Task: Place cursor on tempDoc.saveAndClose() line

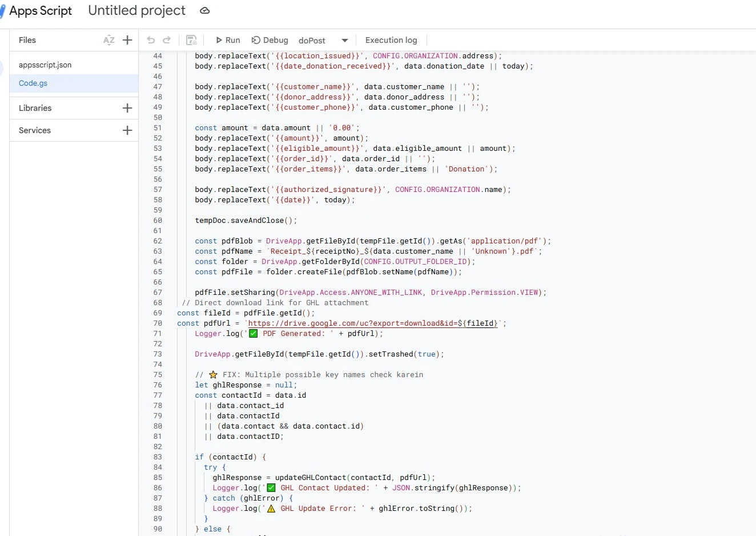Action: (246, 221)
